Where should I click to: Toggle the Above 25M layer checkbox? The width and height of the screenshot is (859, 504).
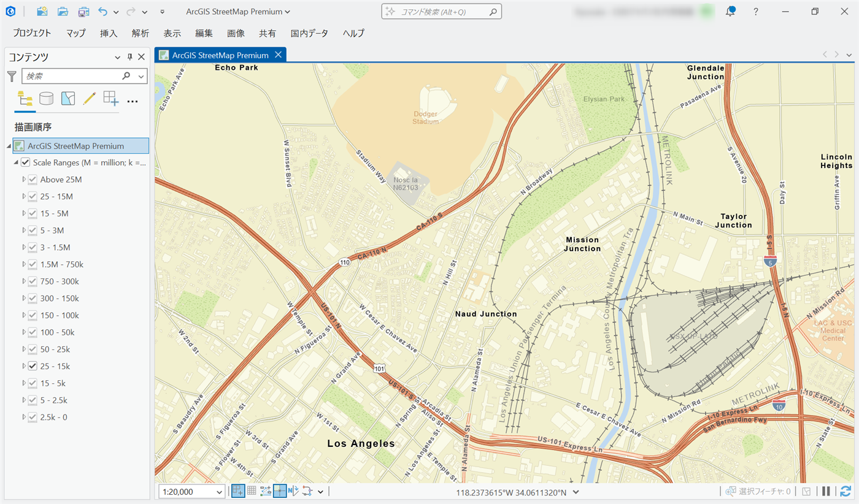(33, 180)
